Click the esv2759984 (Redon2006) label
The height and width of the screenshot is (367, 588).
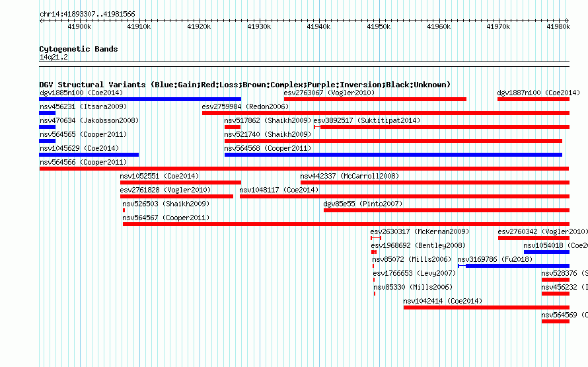245,106
